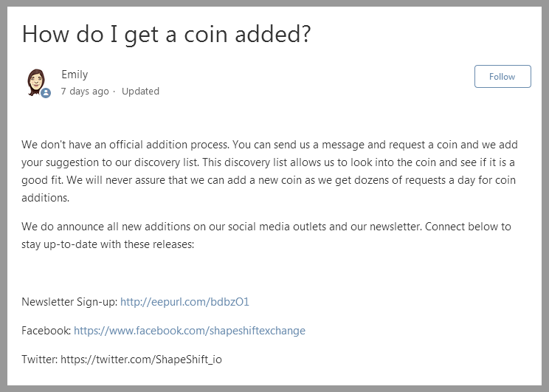The height and width of the screenshot is (392, 549).
Task: Click the word 'additions.' ending first paragraph
Action: [x=46, y=198]
